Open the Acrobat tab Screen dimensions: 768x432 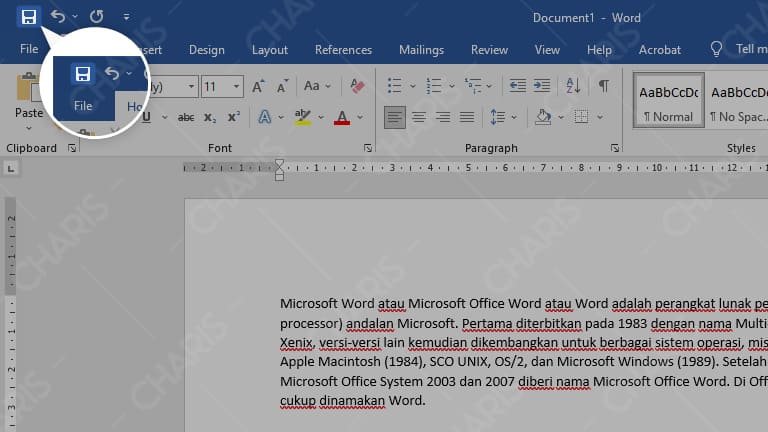(660, 50)
